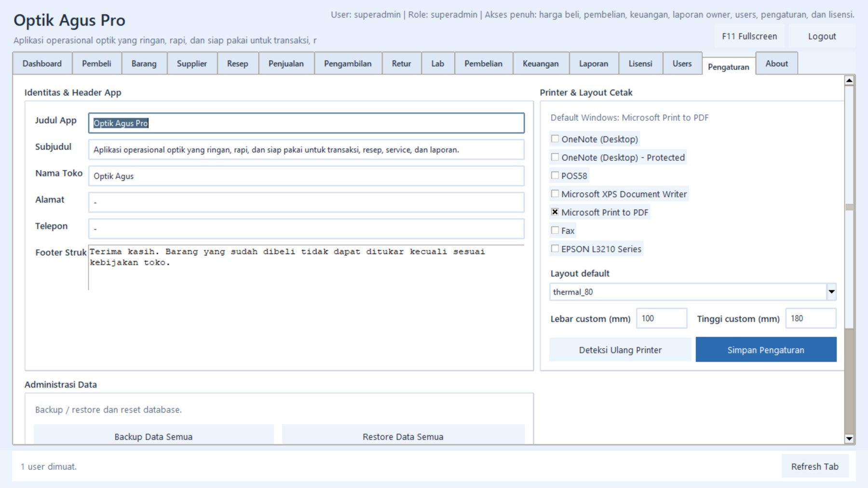Enable the POS58 printer checkbox
This screenshot has height=488, width=868.
tap(555, 176)
